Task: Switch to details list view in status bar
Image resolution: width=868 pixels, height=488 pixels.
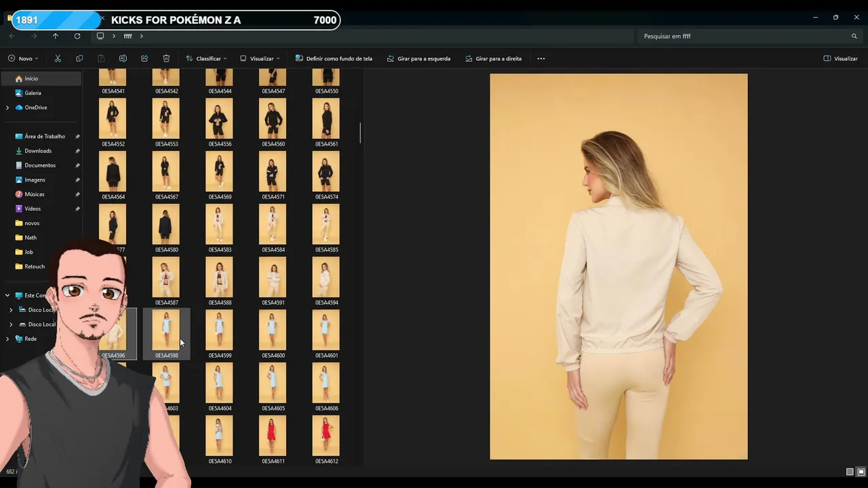Action: tap(850, 472)
